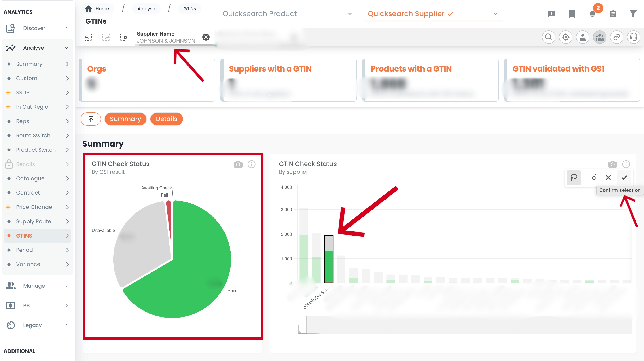
Task: Click the link chain icon
Action: (x=616, y=37)
